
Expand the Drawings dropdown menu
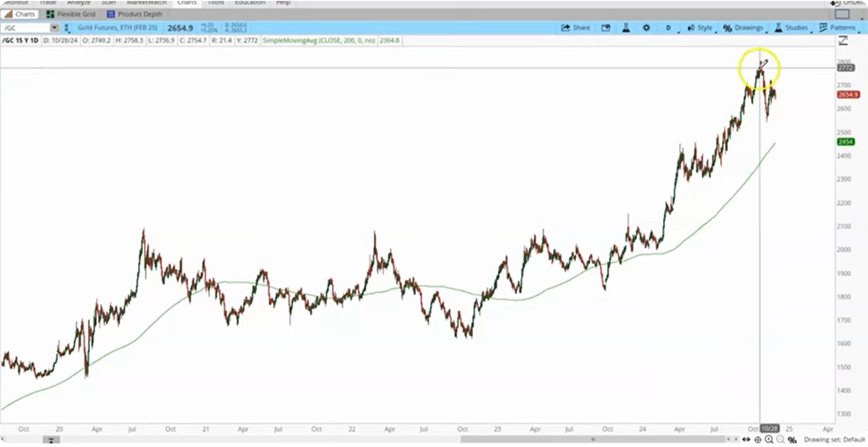pyautogui.click(x=743, y=28)
